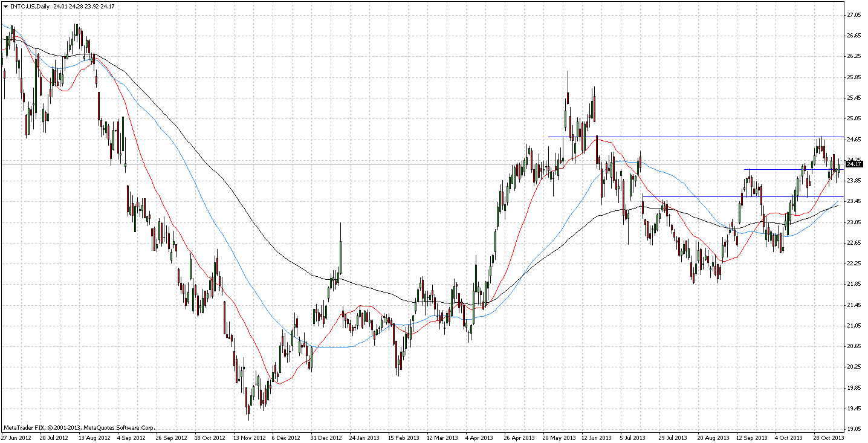
Task: Click the 20 Jul 2012 date label
Action: (x=54, y=437)
